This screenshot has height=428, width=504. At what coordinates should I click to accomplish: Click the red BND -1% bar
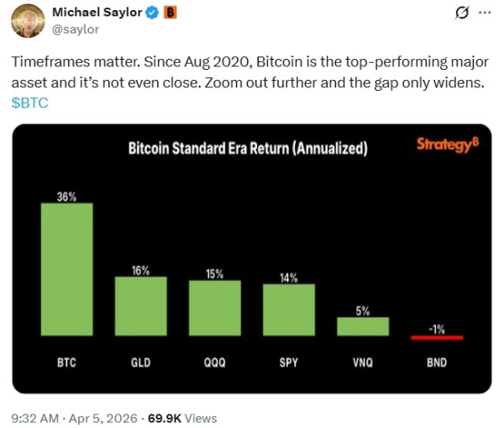coord(437,339)
